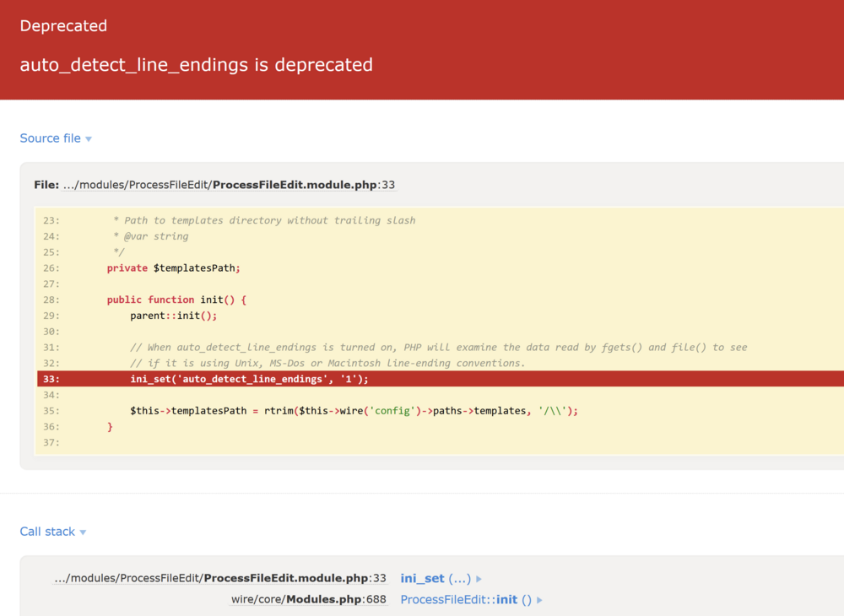Click the triangle icon after ini_set (...)
Screen dimensions: 844x616
[x=479, y=579]
